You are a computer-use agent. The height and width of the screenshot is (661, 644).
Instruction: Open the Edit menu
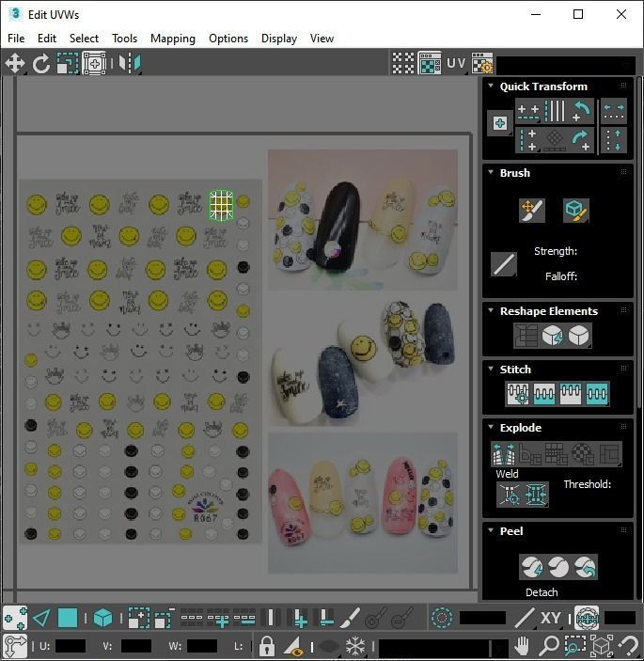click(47, 39)
